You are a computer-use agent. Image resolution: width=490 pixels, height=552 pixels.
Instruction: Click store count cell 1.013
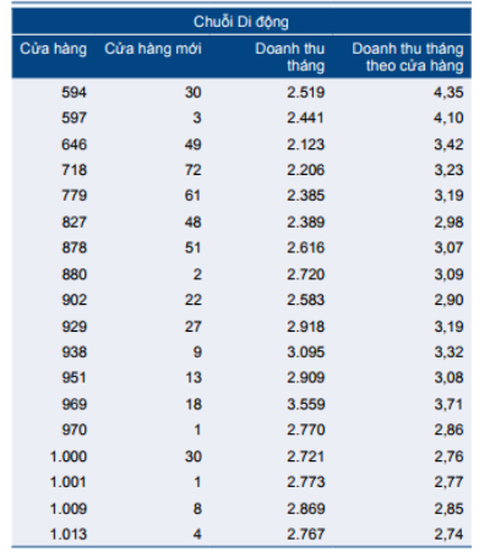pyautogui.click(x=68, y=534)
